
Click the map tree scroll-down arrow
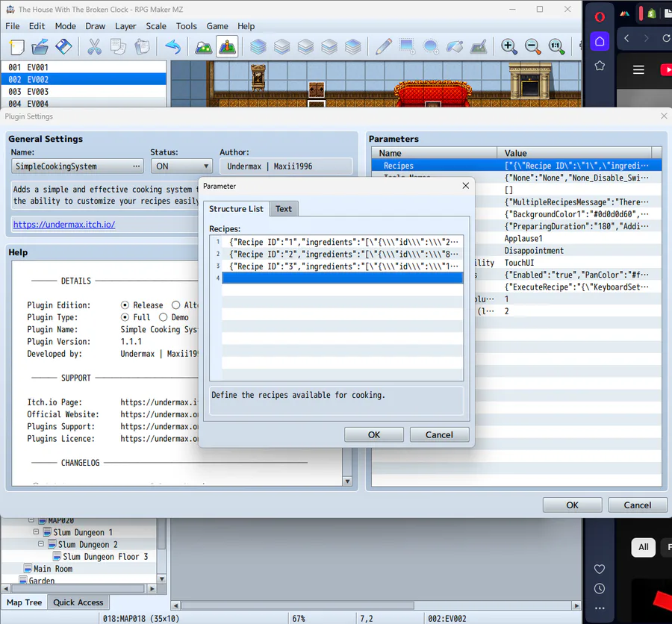(x=161, y=579)
